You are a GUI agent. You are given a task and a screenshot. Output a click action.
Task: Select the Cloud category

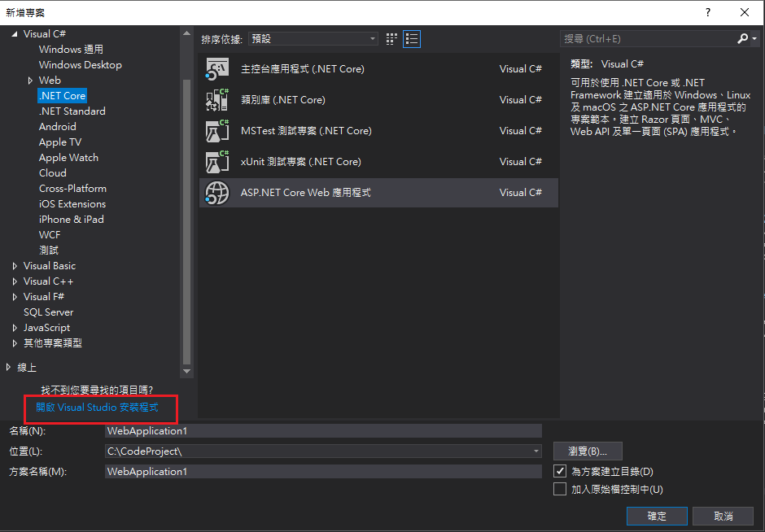click(x=52, y=173)
